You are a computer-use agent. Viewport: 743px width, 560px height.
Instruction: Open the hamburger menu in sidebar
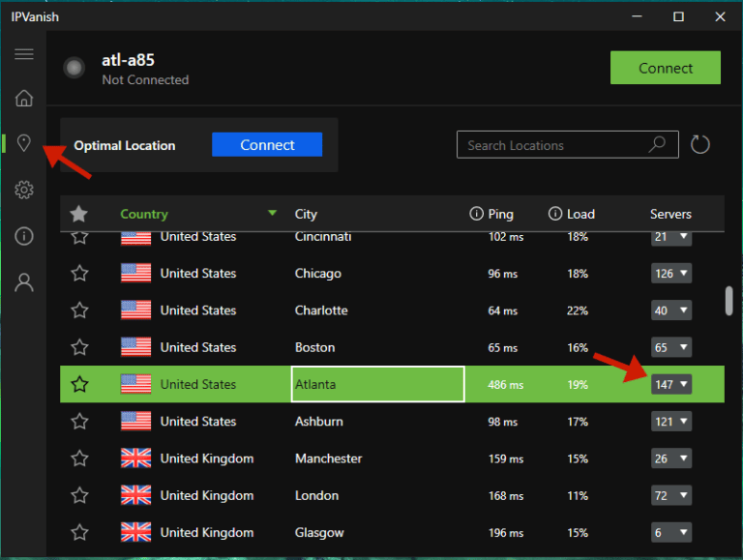click(x=24, y=54)
